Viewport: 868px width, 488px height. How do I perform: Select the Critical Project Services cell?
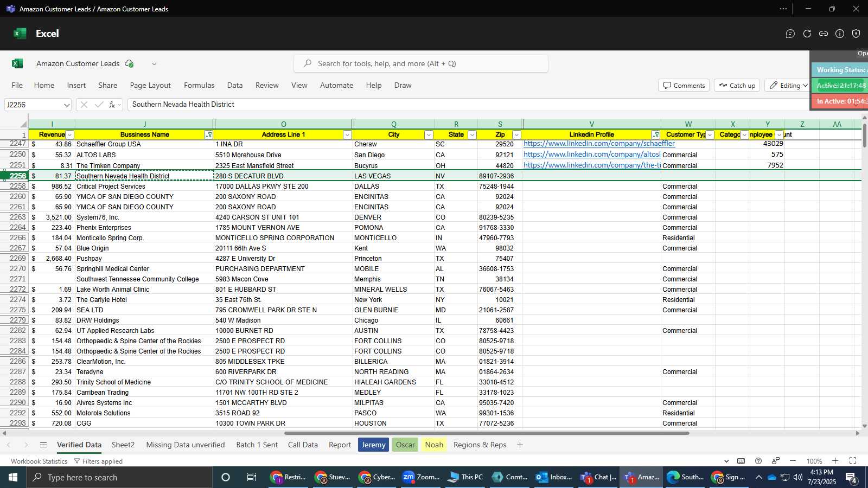point(144,186)
